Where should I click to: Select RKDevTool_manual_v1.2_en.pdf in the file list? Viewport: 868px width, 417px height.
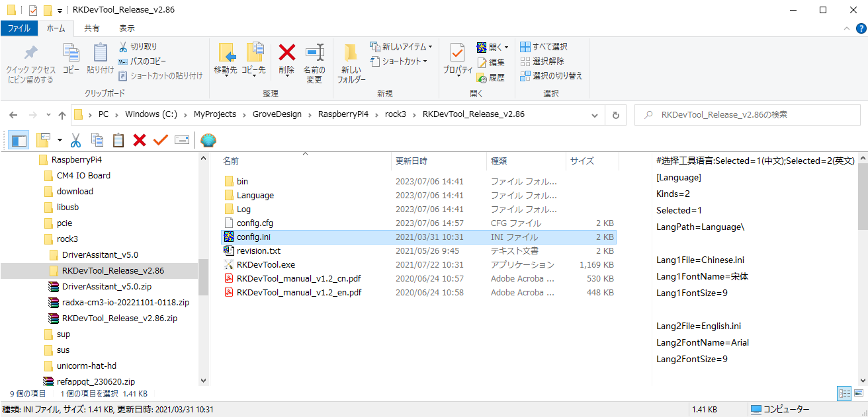pyautogui.click(x=299, y=292)
